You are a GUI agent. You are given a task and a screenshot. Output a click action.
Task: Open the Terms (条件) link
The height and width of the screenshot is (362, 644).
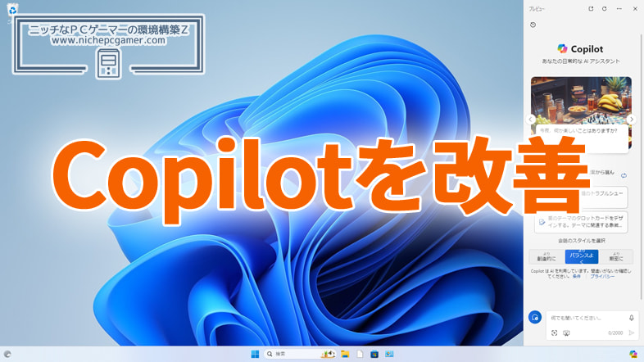[577, 277]
